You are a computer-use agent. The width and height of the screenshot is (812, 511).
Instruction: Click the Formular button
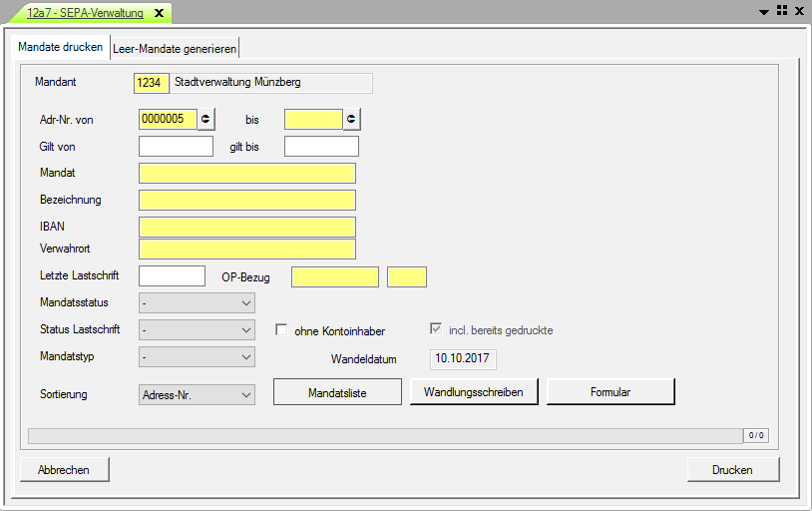[610, 392]
